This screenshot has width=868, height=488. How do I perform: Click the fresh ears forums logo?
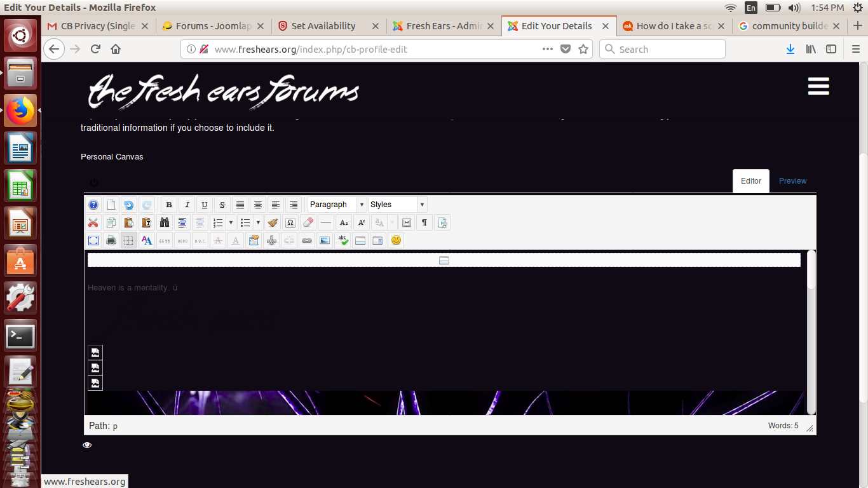(x=223, y=91)
